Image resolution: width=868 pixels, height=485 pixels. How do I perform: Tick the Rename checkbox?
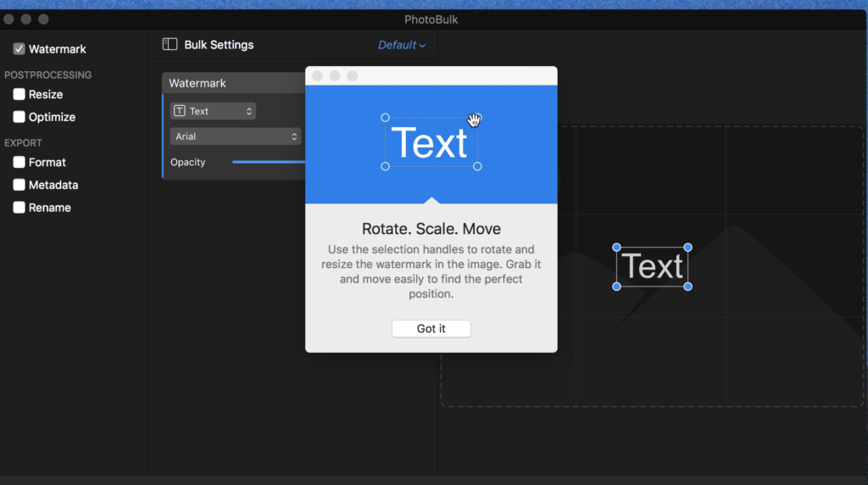[19, 208]
